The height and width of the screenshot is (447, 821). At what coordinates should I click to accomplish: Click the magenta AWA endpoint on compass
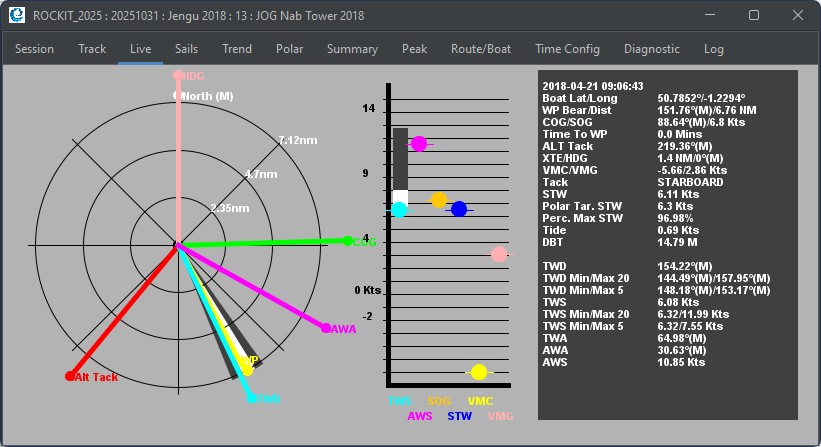[325, 327]
